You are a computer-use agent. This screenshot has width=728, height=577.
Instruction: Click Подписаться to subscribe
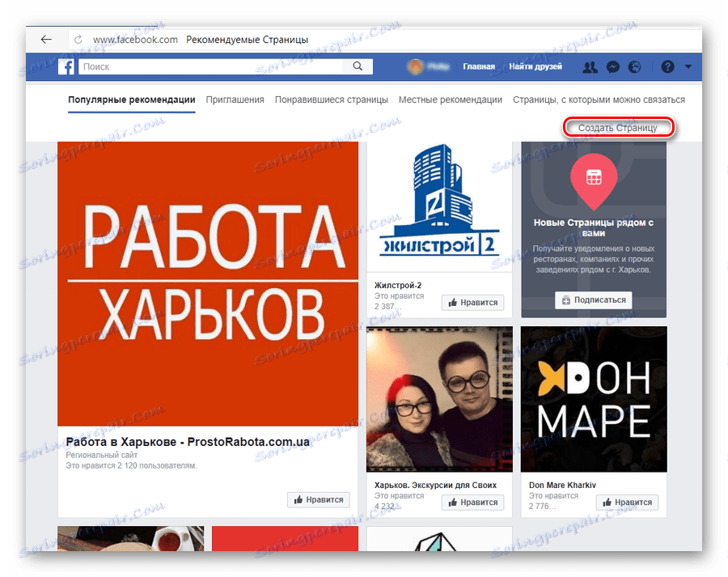pyautogui.click(x=593, y=299)
